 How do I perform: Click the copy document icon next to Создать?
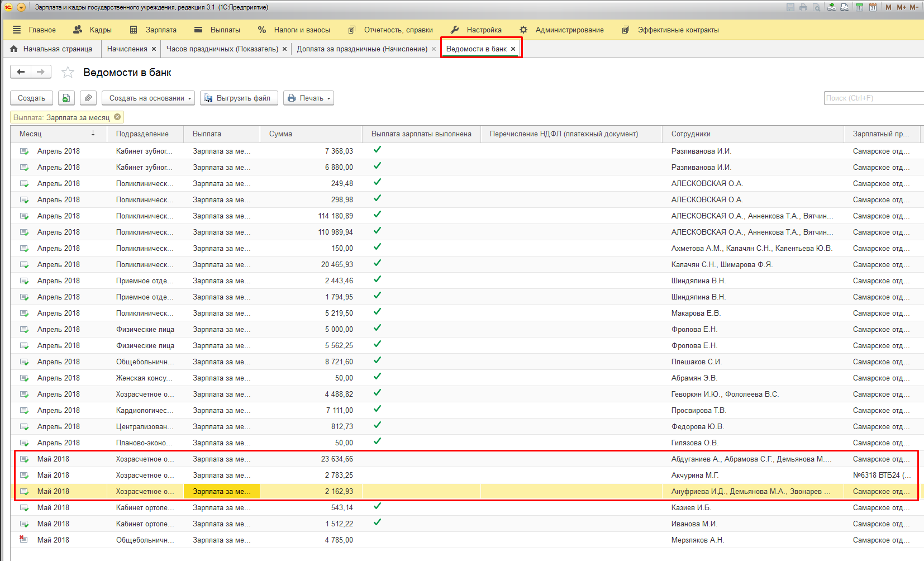[66, 98]
